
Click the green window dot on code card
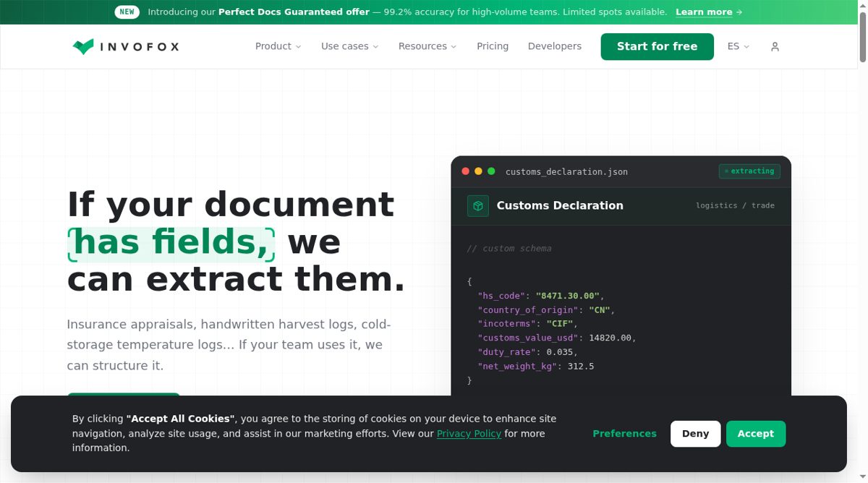[x=491, y=171]
